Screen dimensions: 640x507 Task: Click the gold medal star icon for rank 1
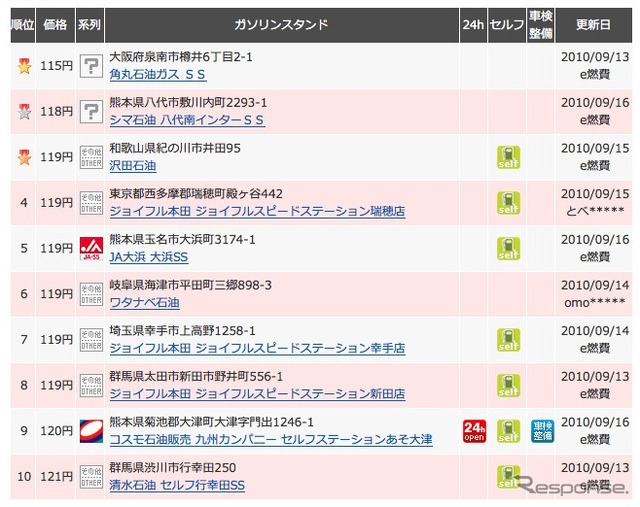pyautogui.click(x=24, y=66)
